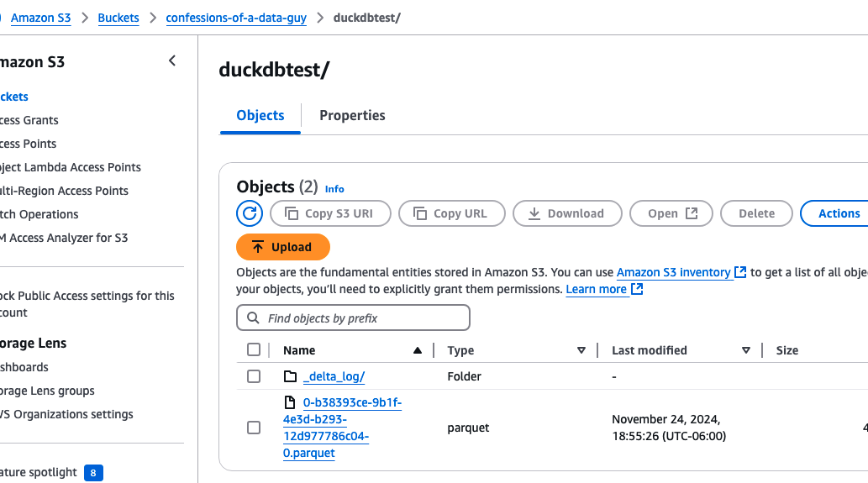
Task: Click the Download button
Action: pos(567,213)
